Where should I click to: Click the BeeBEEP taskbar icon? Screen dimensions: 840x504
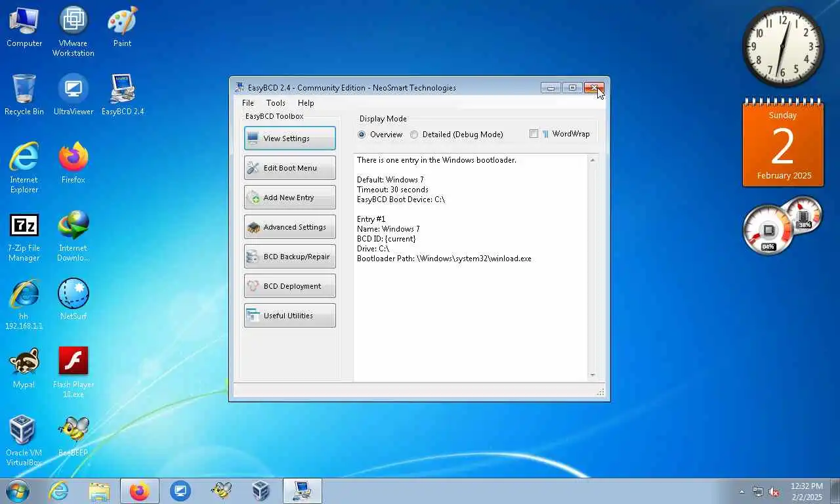(x=221, y=491)
